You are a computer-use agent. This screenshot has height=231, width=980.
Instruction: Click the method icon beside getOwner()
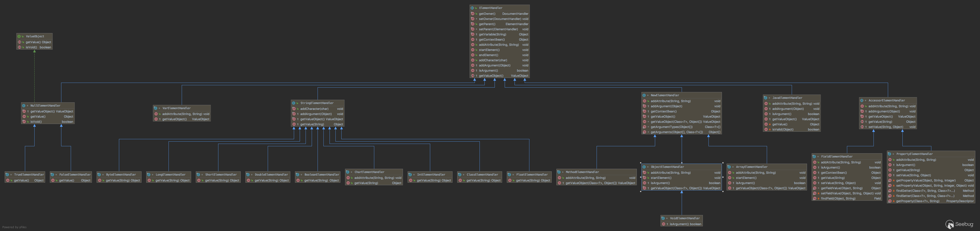point(472,14)
